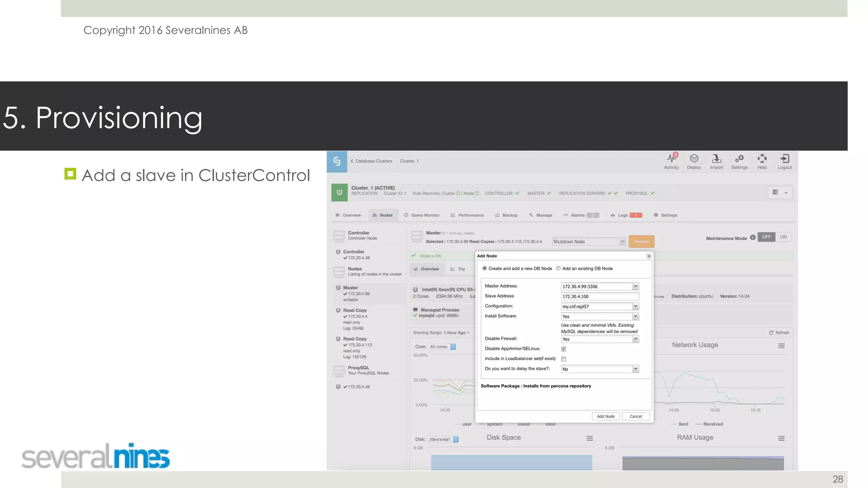Go back to Database Clusters
This screenshot has height=488, width=868.
point(372,161)
